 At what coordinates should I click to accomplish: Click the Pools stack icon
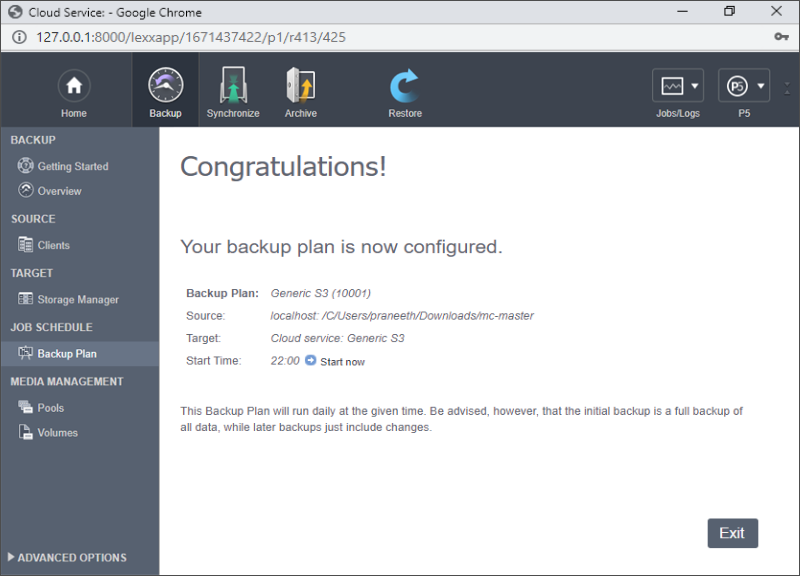click(26, 407)
